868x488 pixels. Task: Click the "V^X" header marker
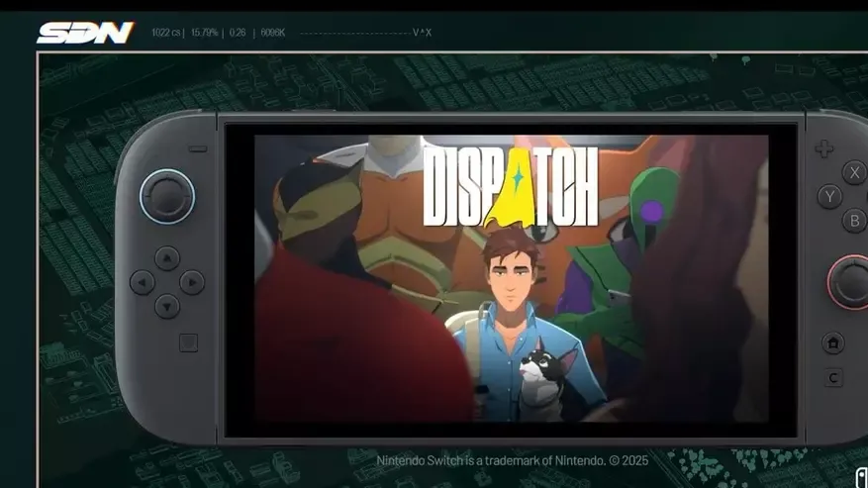(422, 33)
